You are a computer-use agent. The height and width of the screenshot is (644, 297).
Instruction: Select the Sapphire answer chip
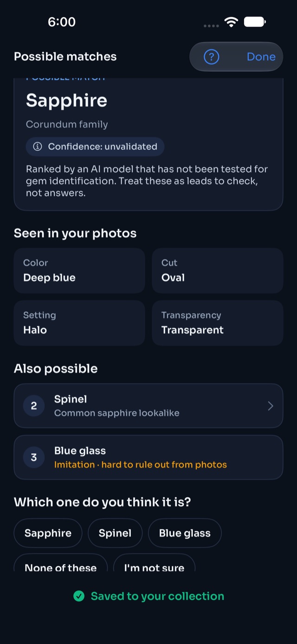(x=48, y=533)
